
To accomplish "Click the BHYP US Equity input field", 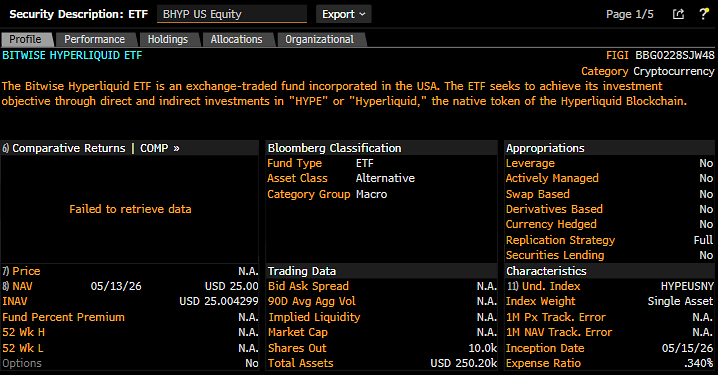I will pyautogui.click(x=232, y=14).
